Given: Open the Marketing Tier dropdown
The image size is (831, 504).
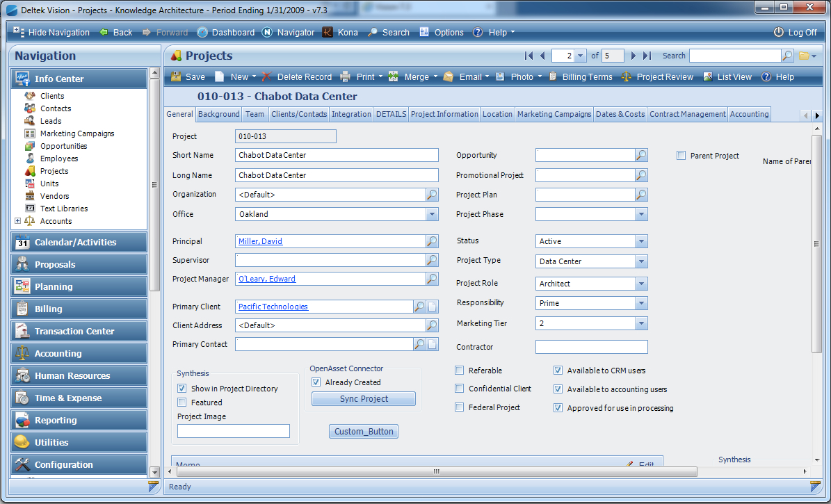Looking at the screenshot, I should [640, 323].
